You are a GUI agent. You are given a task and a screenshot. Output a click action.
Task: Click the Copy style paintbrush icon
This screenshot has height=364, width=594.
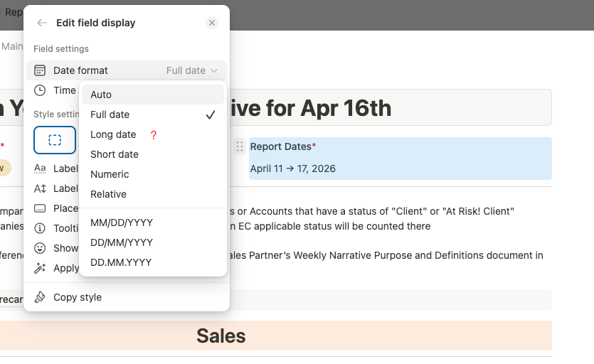41,297
